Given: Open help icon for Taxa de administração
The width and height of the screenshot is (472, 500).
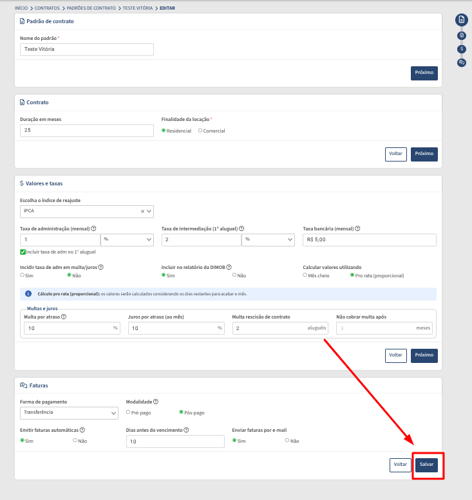Looking at the screenshot, I should [94, 229].
